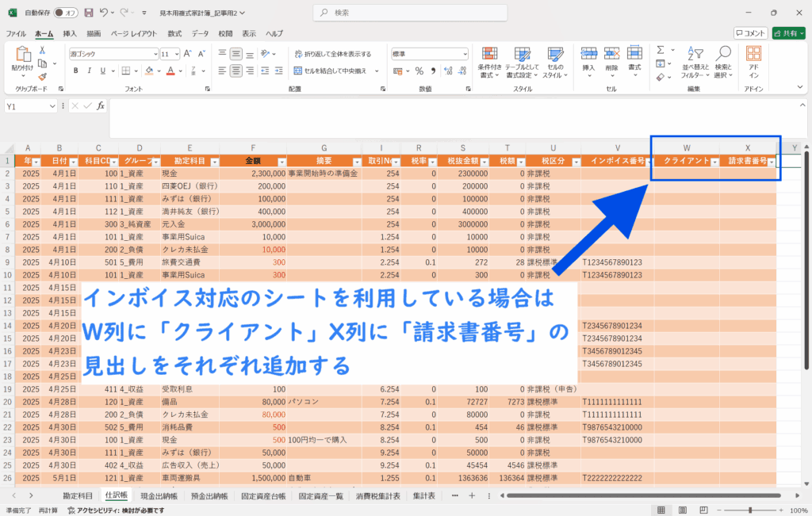Click the Cut scissors icon

pyautogui.click(x=43, y=50)
